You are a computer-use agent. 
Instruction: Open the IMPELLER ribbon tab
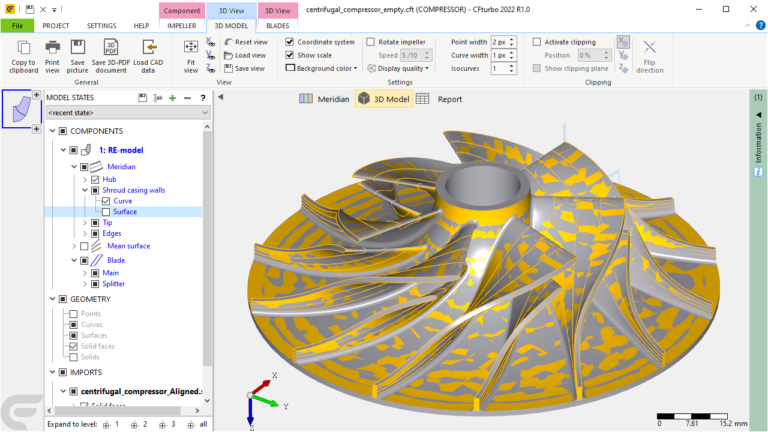(x=182, y=25)
